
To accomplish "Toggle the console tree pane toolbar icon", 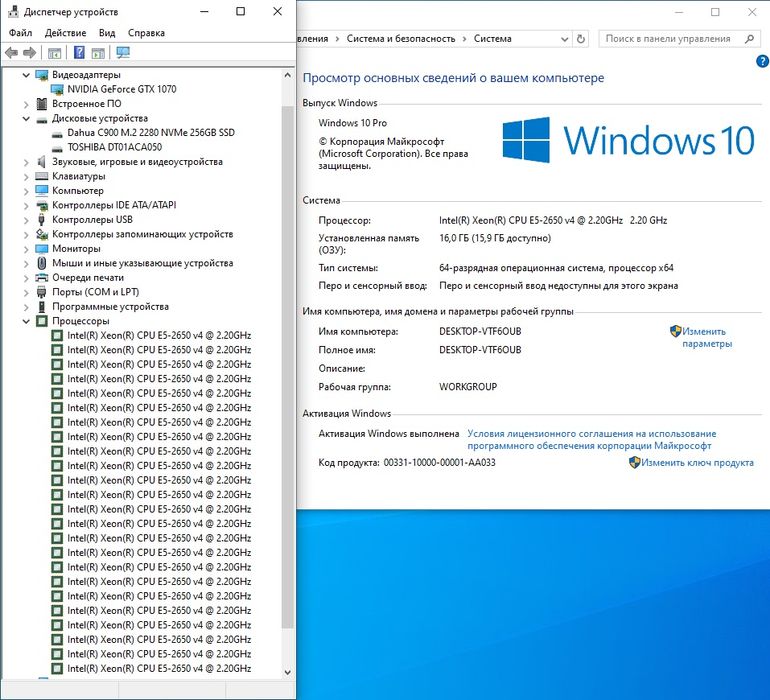I will 54,53.
